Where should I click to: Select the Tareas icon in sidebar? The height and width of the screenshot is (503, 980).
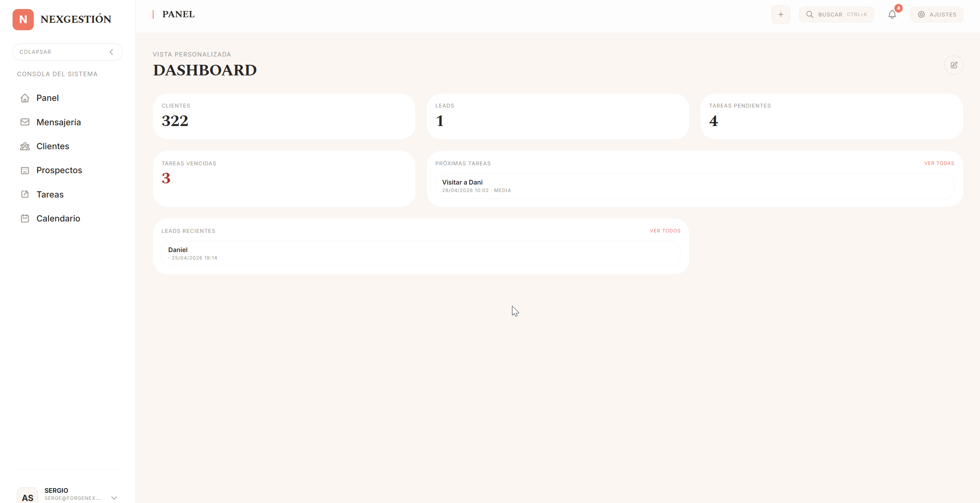pyautogui.click(x=25, y=194)
